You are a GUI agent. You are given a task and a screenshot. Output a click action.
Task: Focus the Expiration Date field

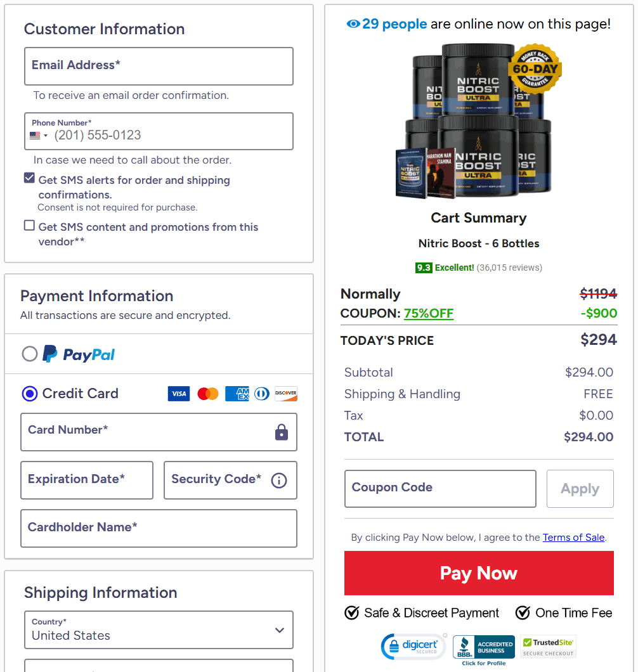(x=87, y=480)
